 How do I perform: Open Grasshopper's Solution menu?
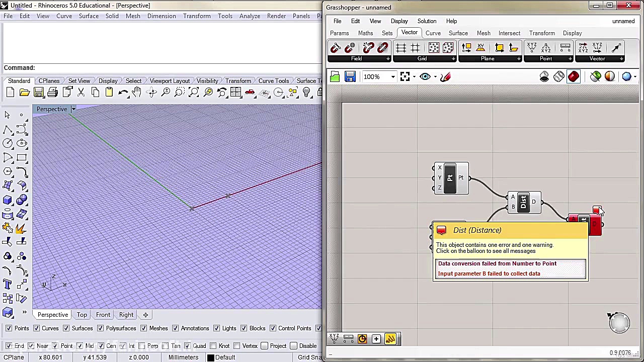(x=427, y=21)
